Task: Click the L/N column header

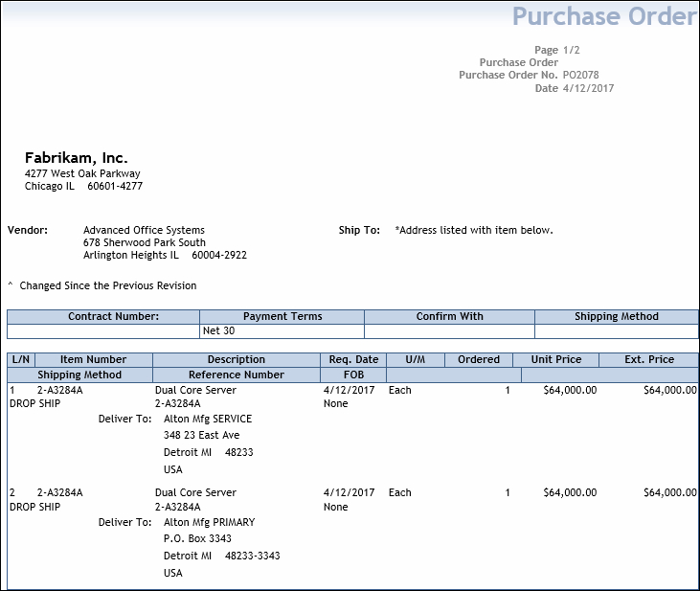Action: click(21, 359)
